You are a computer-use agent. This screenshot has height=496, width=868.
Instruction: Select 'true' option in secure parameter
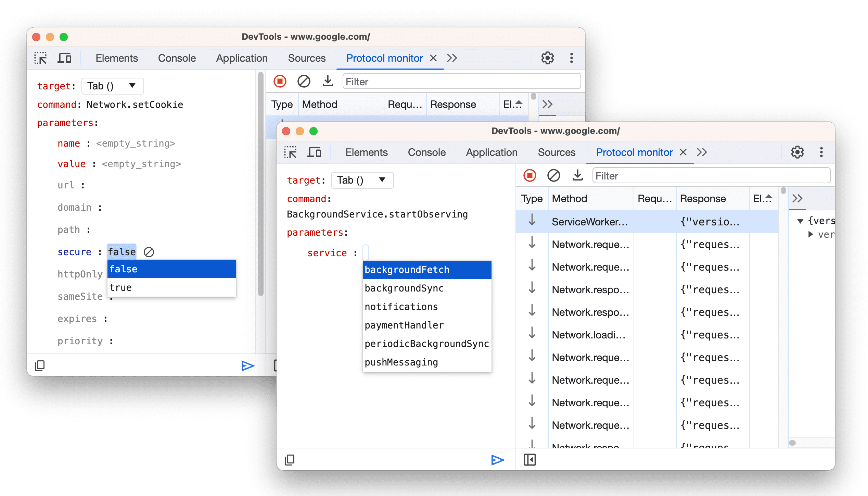pos(119,287)
